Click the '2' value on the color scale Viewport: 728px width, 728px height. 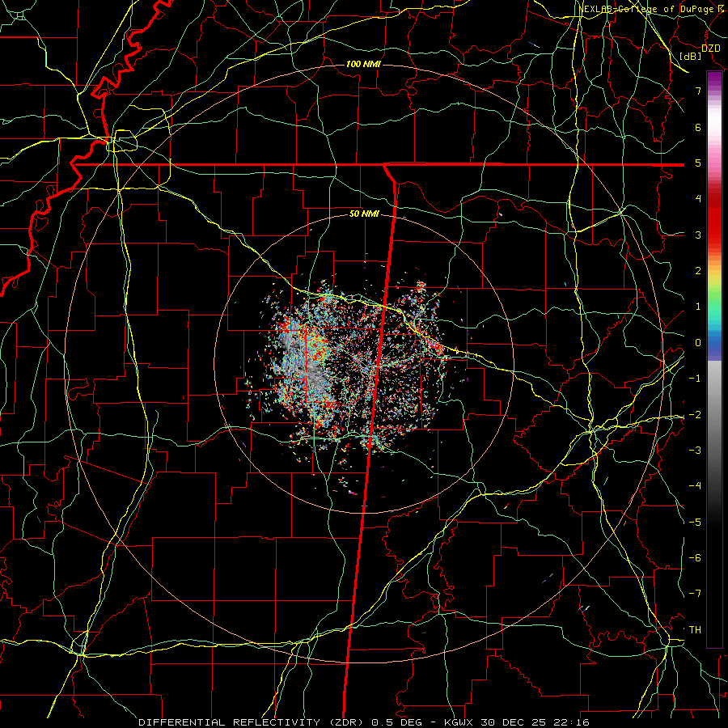click(698, 271)
